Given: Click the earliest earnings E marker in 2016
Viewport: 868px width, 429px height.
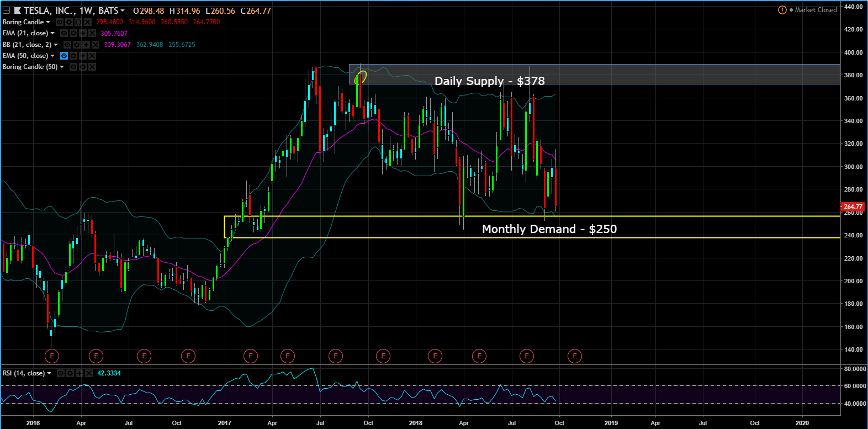Looking at the screenshot, I should pos(52,356).
